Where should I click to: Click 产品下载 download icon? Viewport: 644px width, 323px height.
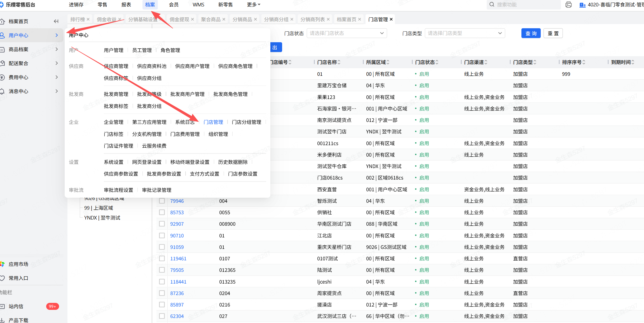pos(2,320)
